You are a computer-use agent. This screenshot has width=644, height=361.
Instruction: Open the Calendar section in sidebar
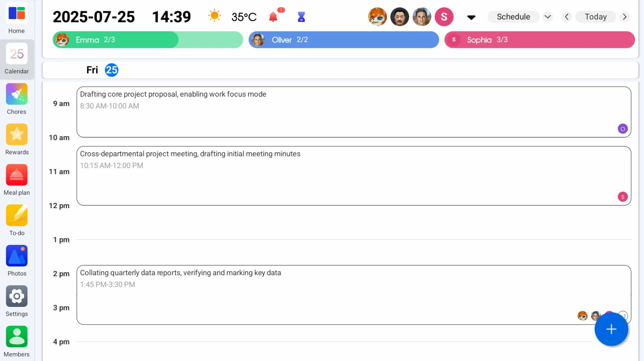pyautogui.click(x=17, y=59)
